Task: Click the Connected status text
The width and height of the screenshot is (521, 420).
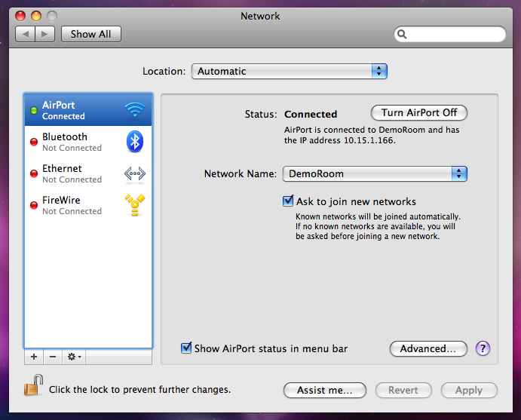Action: [x=311, y=114]
